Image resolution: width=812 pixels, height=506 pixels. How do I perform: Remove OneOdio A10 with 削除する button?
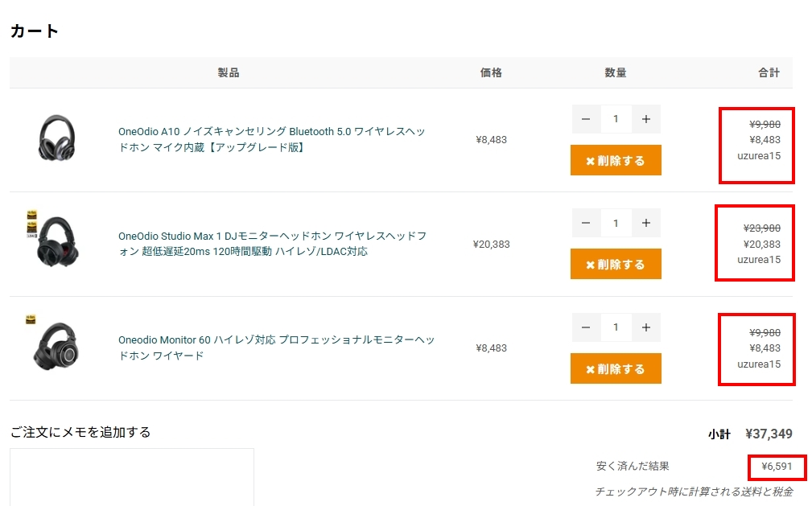pos(616,161)
